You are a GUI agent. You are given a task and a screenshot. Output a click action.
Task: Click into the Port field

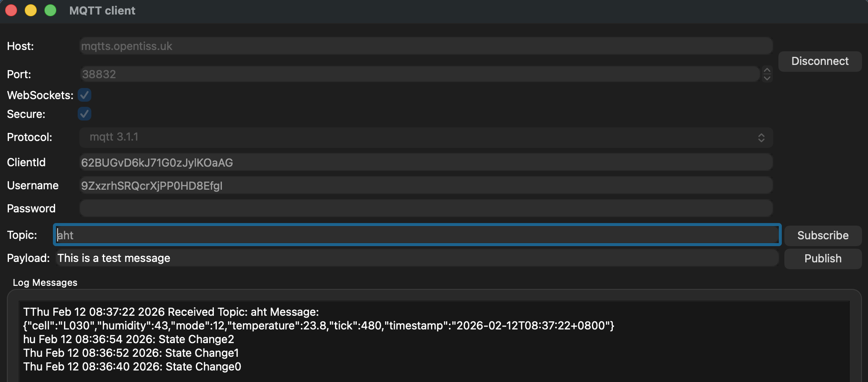[x=419, y=74]
